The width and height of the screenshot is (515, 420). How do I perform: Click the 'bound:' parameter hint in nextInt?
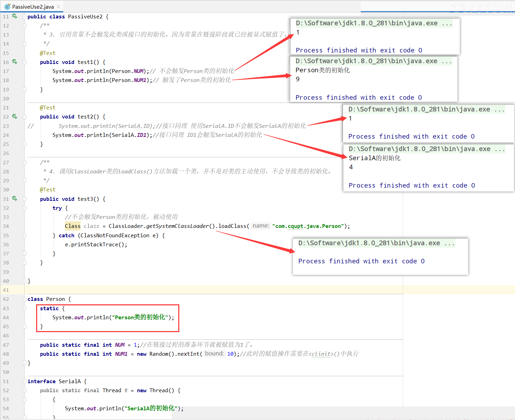214,354
